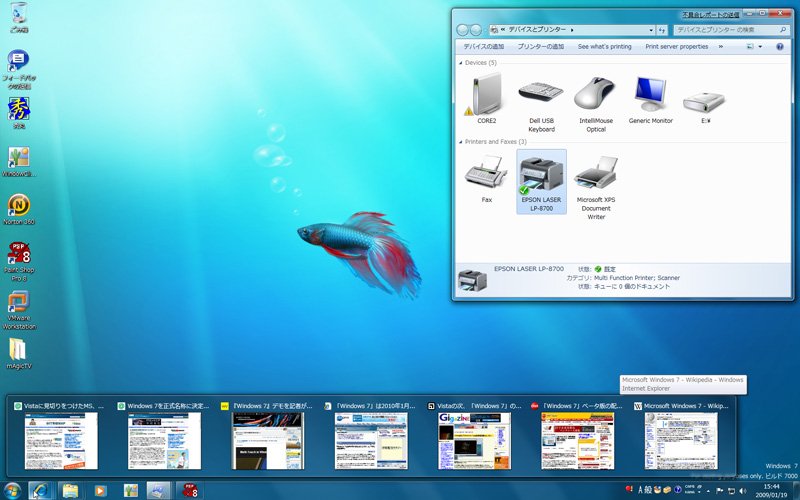
Task: Select Microsoft XPS Document Writer
Action: click(595, 186)
